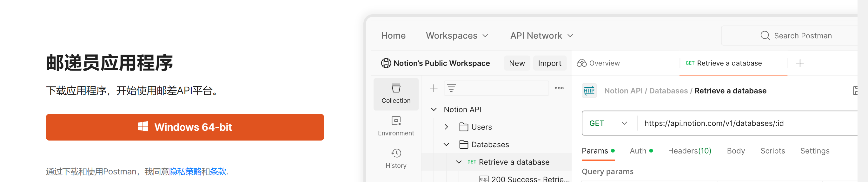Open the Collection sidebar panel

click(396, 94)
